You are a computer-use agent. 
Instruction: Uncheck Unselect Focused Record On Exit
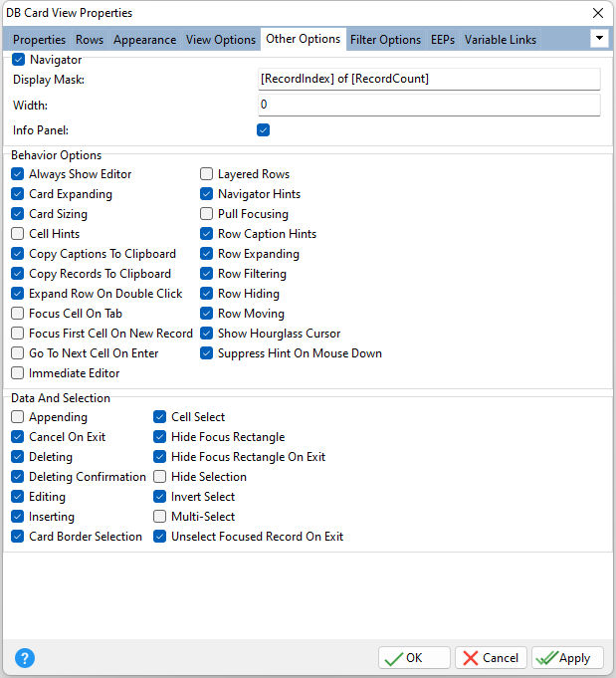point(160,537)
